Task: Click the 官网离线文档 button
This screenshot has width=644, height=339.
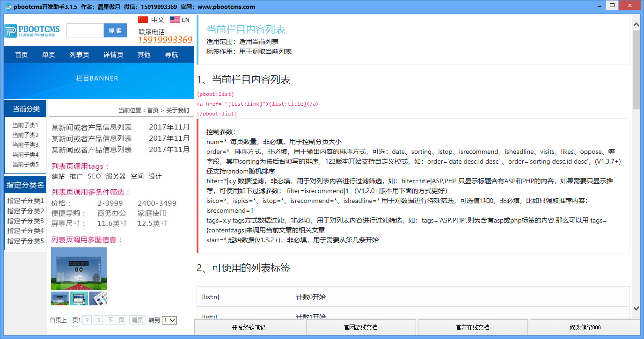Action: 360,327
